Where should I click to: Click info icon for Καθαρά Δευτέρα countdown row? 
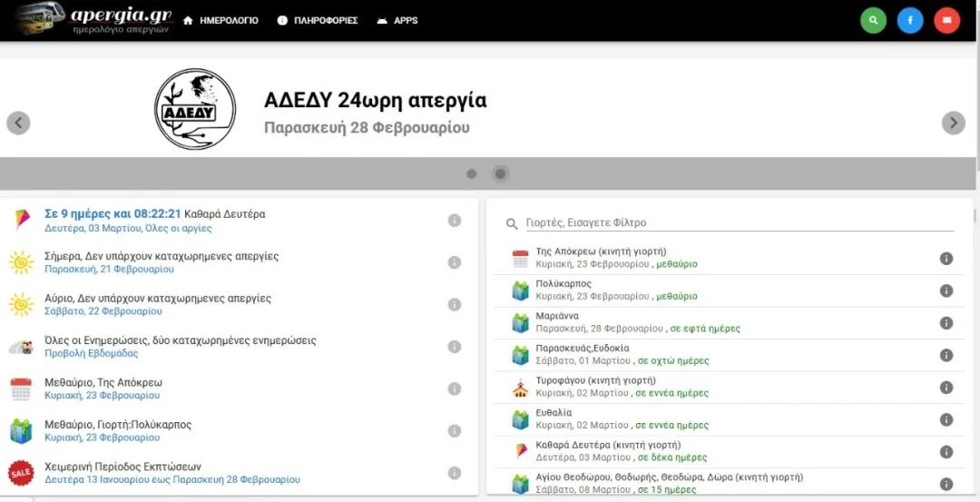point(455,220)
